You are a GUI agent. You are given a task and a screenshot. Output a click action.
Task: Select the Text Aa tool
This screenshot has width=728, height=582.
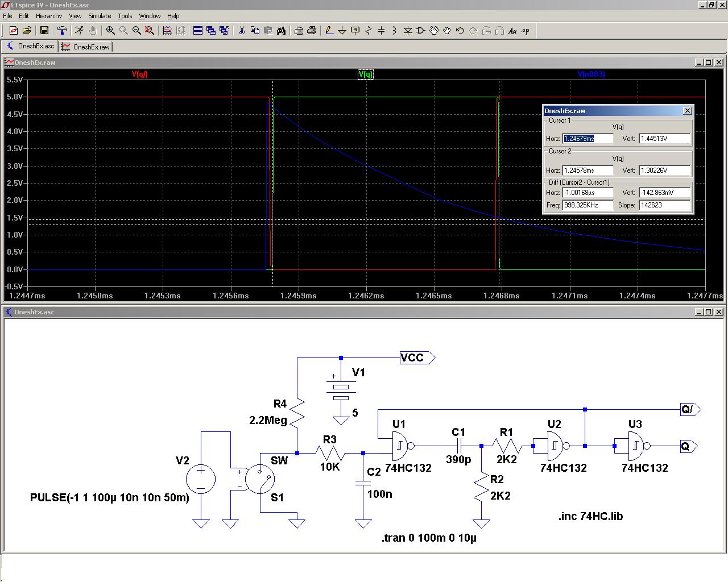click(512, 31)
